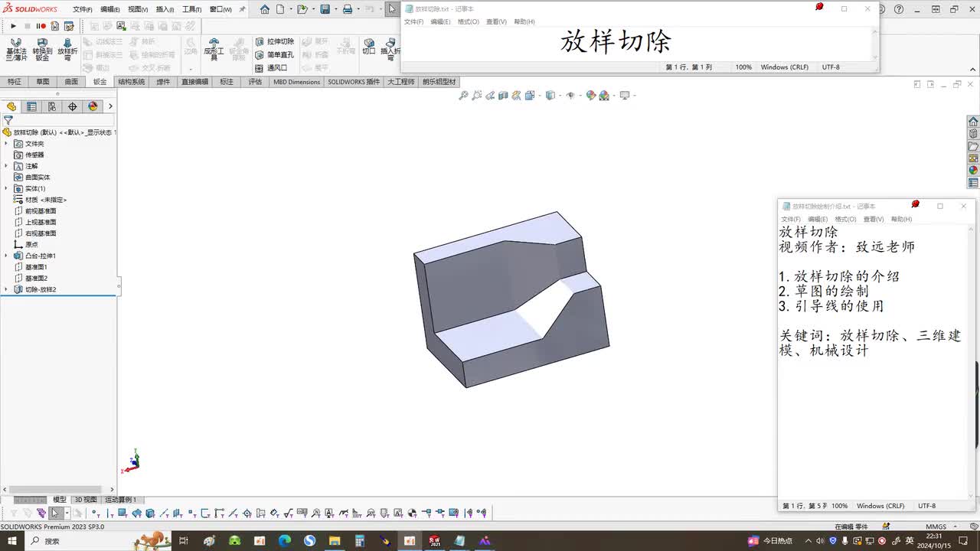Click the Base Flange/Tab tool (基体法兰/薄片)
This screenshot has width=980, height=551.
pos(15,50)
